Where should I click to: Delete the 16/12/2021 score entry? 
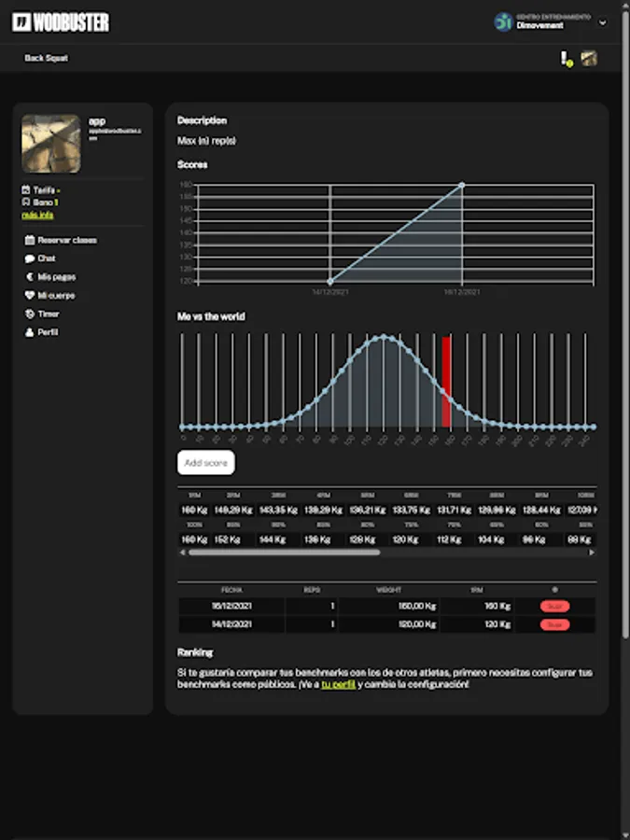[554, 606]
